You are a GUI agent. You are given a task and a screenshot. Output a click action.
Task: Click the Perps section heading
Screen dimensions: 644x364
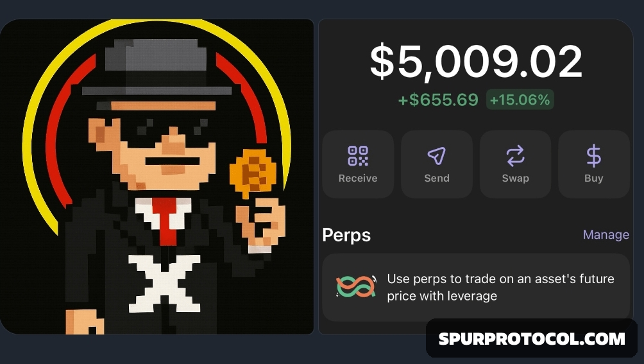(x=346, y=235)
